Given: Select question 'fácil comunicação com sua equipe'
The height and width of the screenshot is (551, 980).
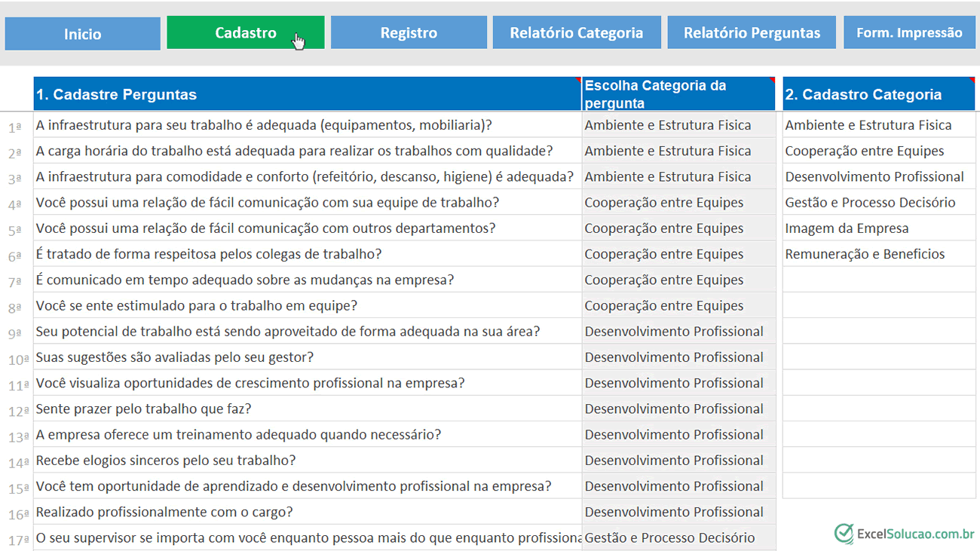Looking at the screenshot, I should point(308,202).
